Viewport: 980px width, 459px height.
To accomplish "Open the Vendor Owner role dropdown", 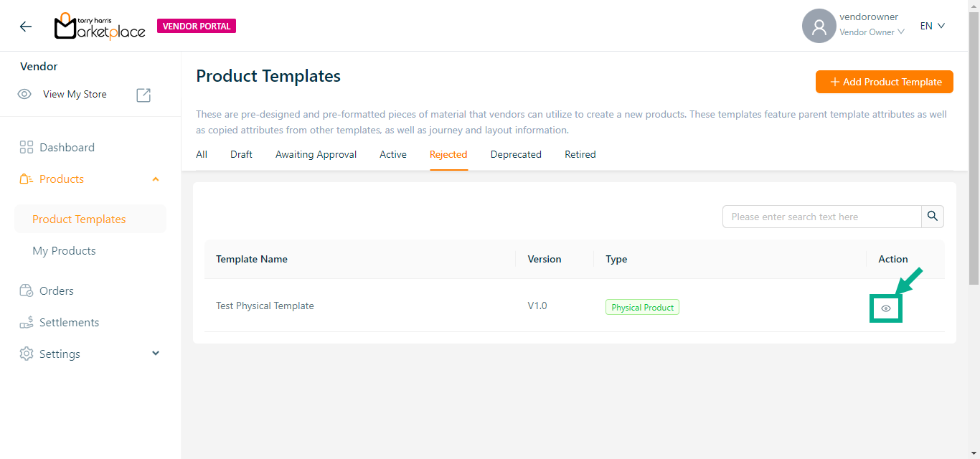I will coord(872,32).
